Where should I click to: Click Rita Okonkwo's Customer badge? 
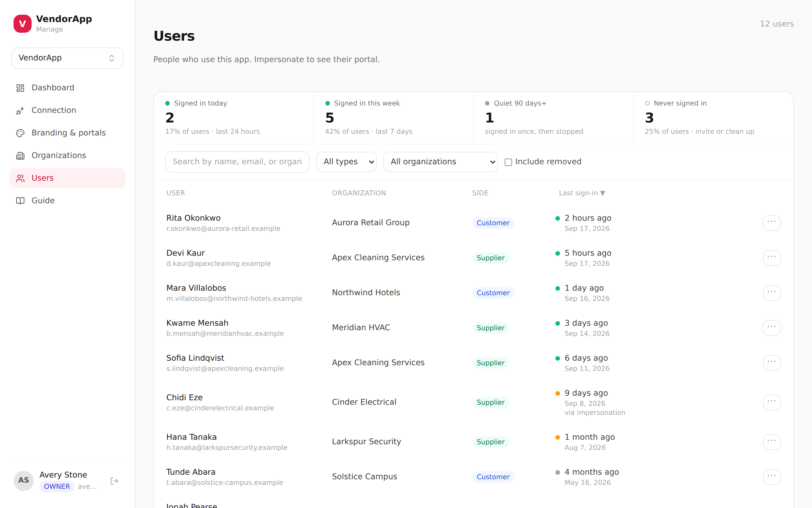coord(493,223)
